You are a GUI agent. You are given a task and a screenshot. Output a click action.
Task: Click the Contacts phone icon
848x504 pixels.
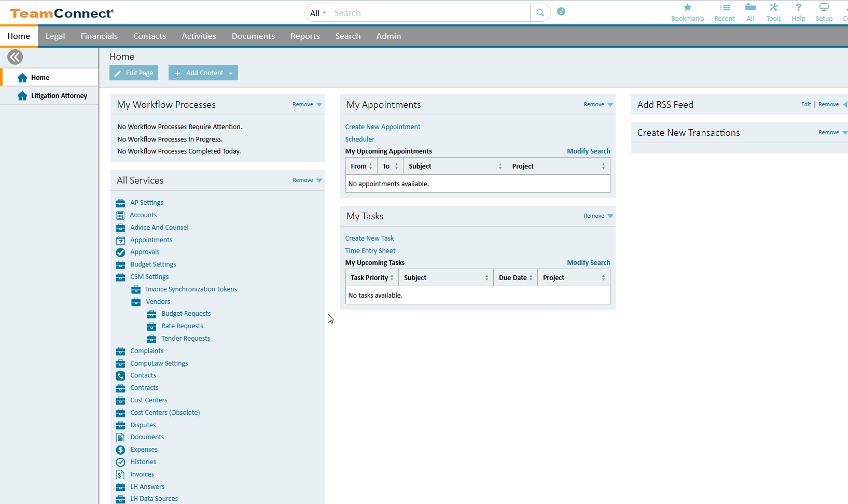tap(120, 376)
